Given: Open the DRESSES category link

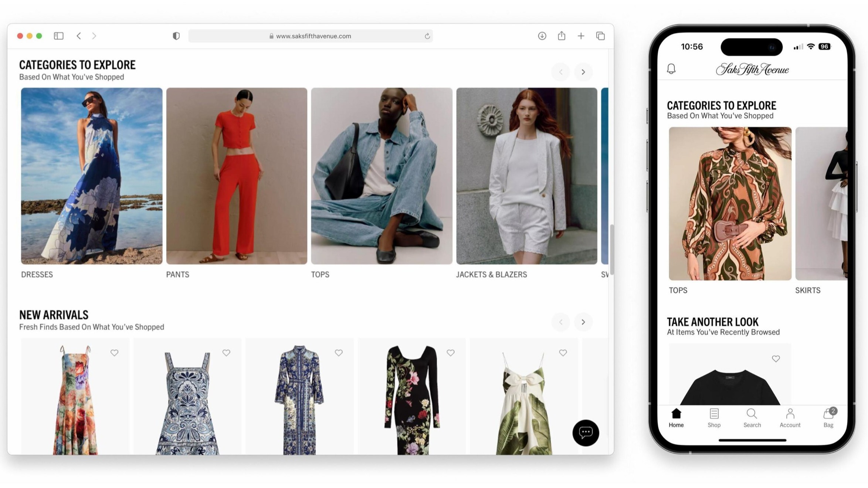Looking at the screenshot, I should [x=37, y=275].
